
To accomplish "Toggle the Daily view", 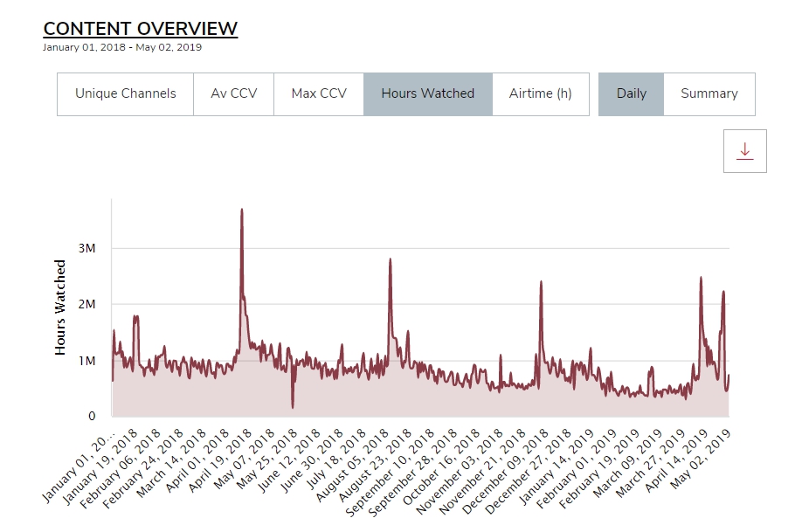I will [631, 94].
